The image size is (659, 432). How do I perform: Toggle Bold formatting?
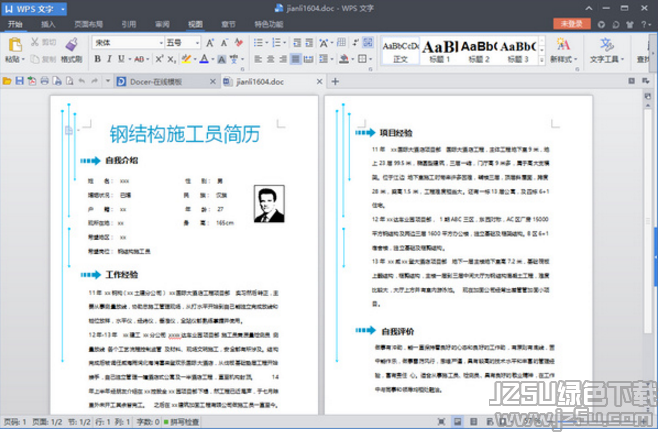pyautogui.click(x=98, y=59)
